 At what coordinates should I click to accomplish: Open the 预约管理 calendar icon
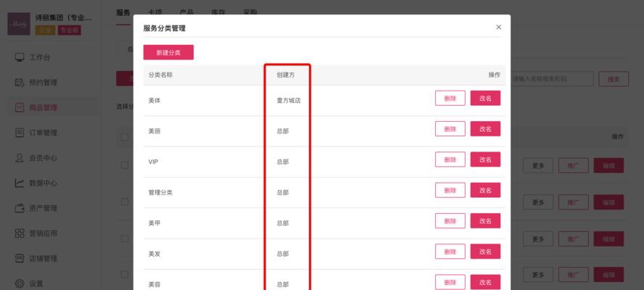(x=20, y=82)
